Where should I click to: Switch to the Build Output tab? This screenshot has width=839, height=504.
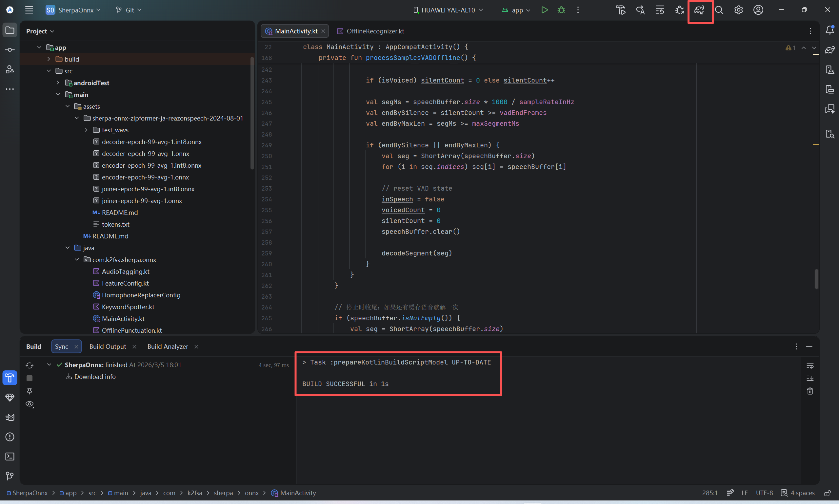108,346
